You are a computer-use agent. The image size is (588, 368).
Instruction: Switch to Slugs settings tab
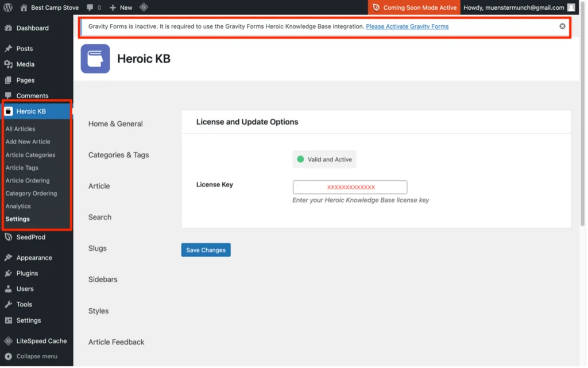click(x=98, y=249)
